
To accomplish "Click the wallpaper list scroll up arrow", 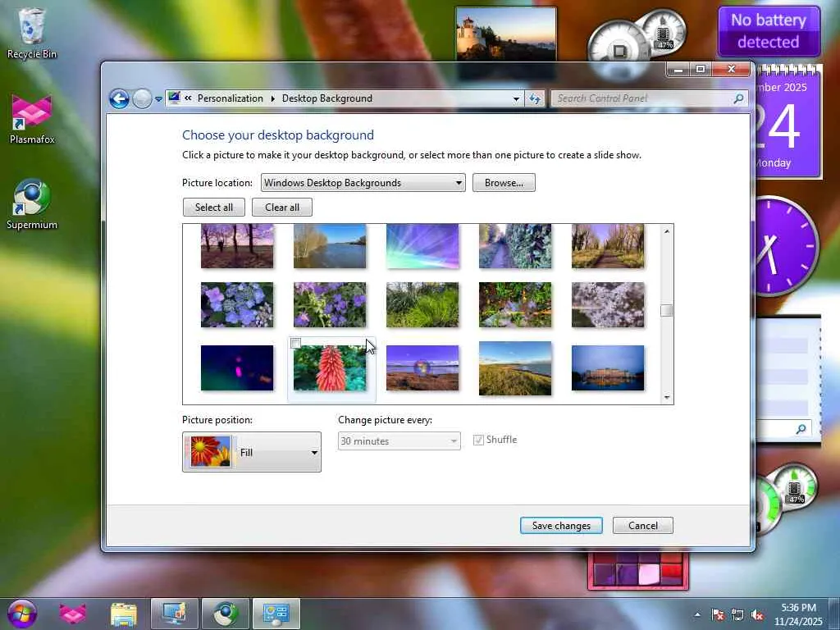I will [x=666, y=231].
